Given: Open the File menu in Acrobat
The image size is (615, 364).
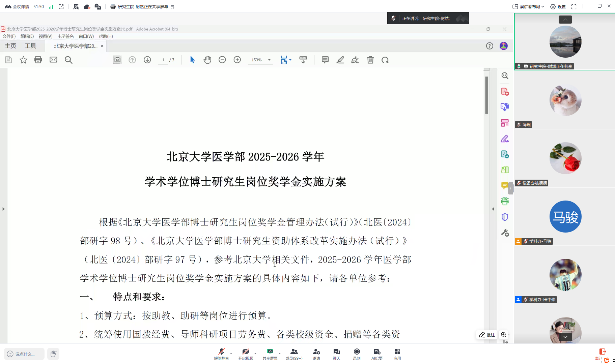Looking at the screenshot, I should [9, 36].
